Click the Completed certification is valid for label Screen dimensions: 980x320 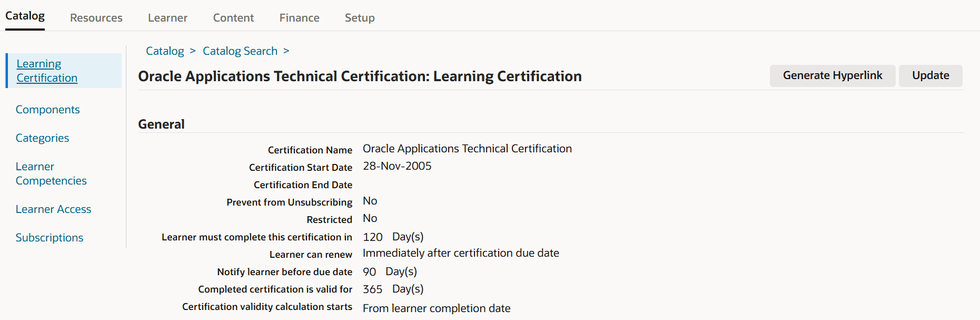[x=275, y=289]
